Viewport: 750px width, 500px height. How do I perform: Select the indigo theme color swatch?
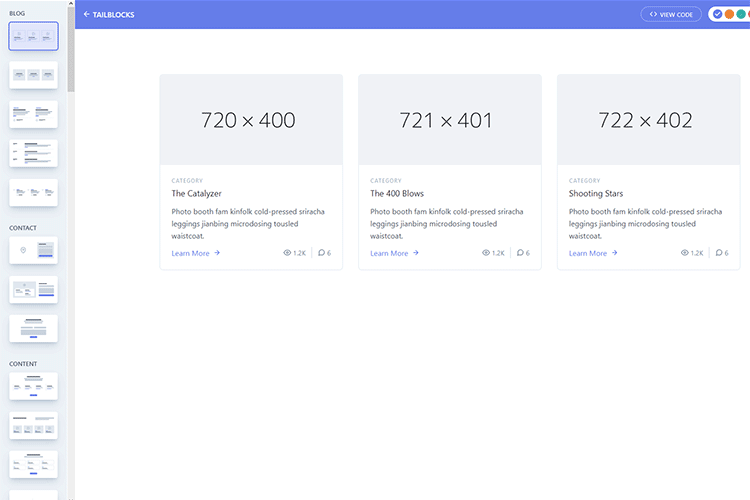pyautogui.click(x=717, y=14)
